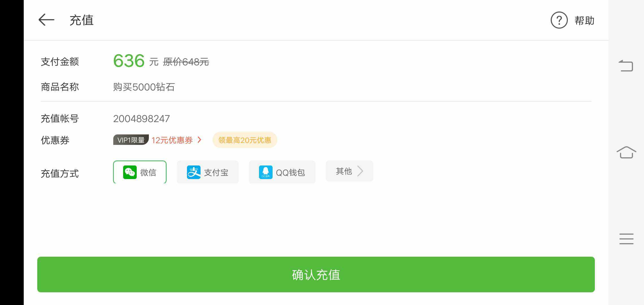Tap the recharge account number 2004898247
The width and height of the screenshot is (644, 305).
point(142,119)
